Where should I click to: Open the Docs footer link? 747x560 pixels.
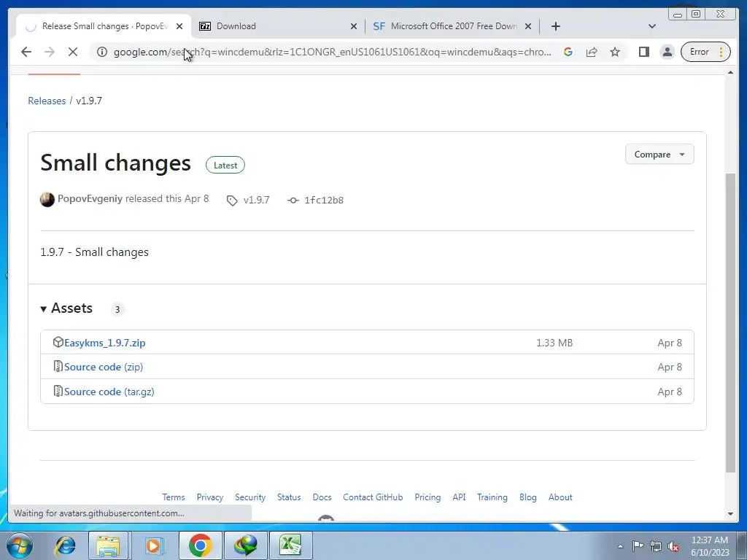click(322, 497)
